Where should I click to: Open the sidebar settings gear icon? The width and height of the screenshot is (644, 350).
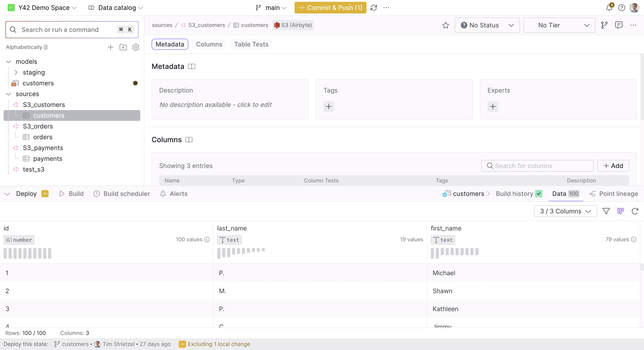pos(136,47)
